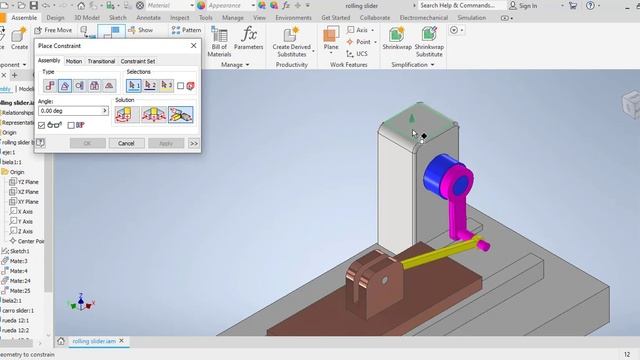The image size is (640, 360).
Task: Open the Environments ribbon tab
Action: (x=293, y=18)
